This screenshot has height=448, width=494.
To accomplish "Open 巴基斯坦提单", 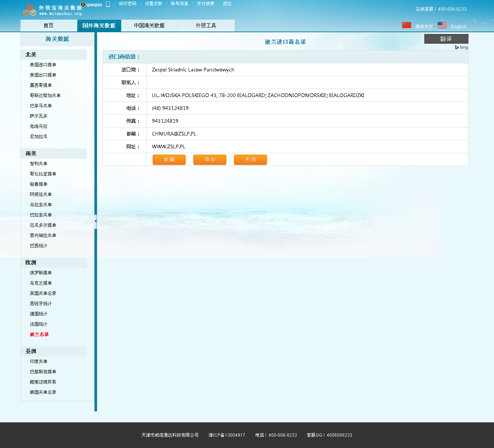I will pyautogui.click(x=43, y=372).
